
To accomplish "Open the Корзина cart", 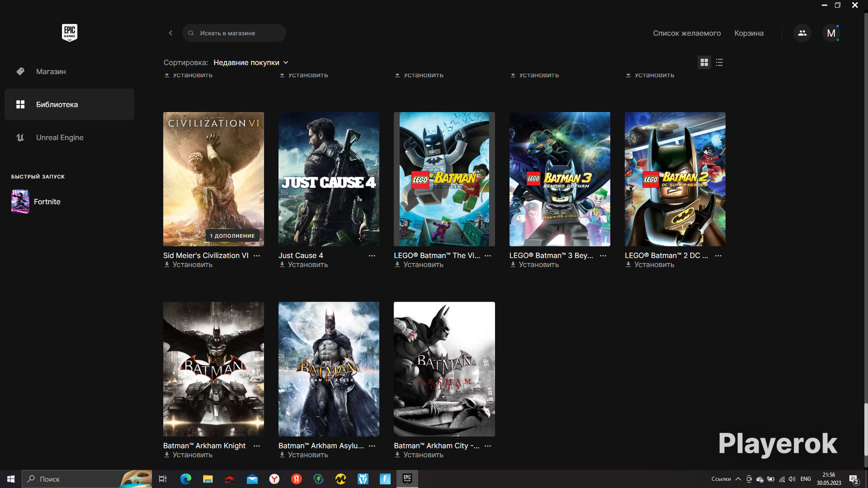I will (749, 33).
